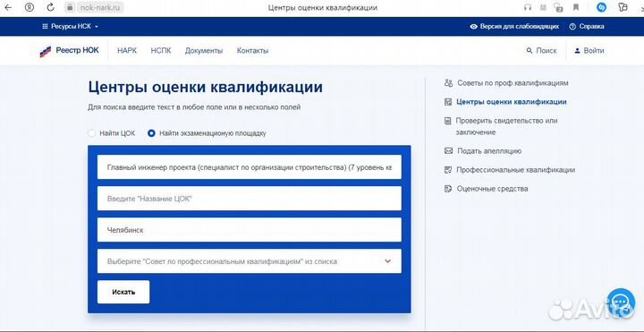The height and width of the screenshot is (332, 644).
Task: Open the Совет по профессиональным квалификациям dropdown
Action: tap(250, 261)
